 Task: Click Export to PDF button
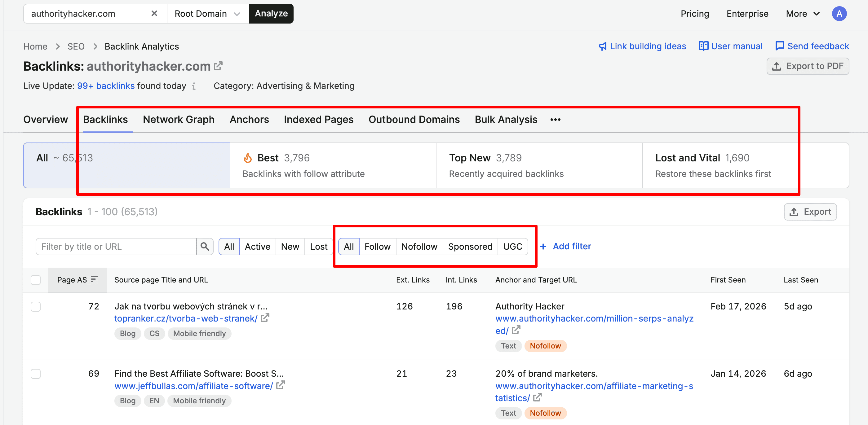pos(808,66)
